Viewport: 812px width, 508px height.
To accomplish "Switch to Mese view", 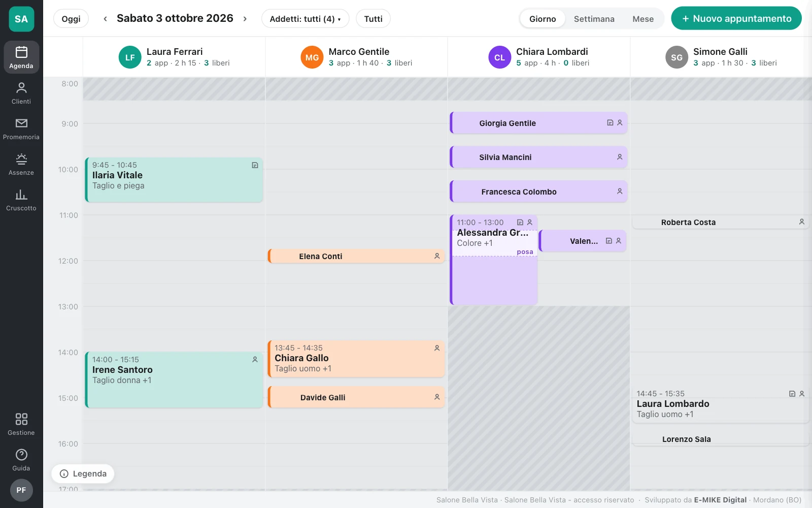I will [x=643, y=19].
